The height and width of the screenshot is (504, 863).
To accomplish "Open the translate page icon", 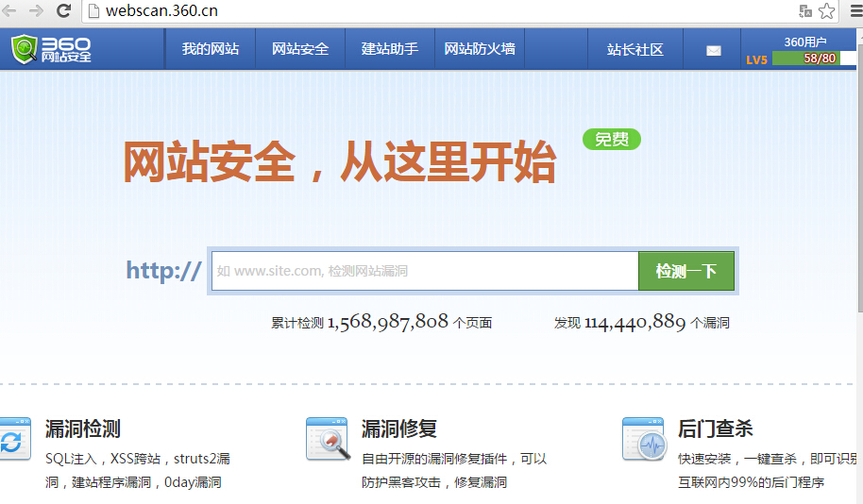I will coord(805,11).
